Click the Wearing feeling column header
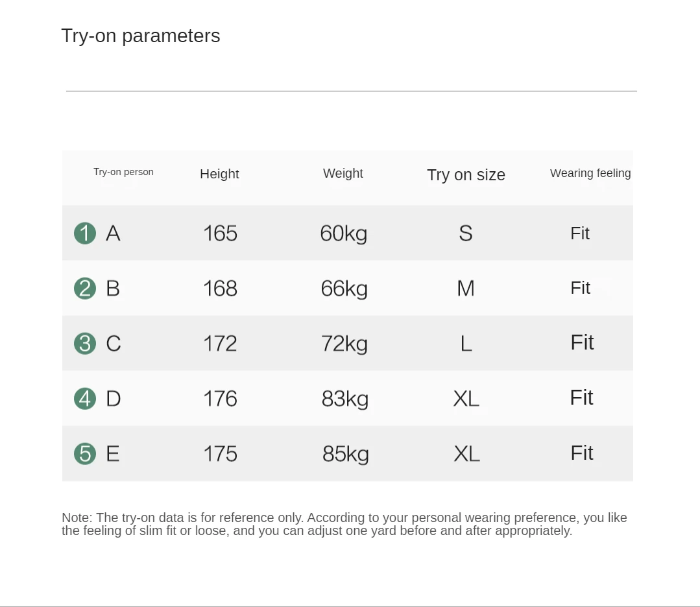Viewport: 700px width, 607px height. (x=590, y=173)
